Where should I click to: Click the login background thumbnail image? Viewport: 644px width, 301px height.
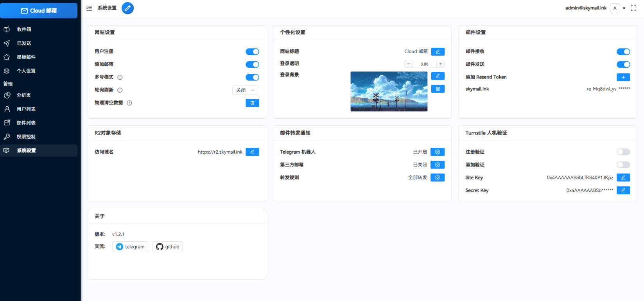(389, 91)
